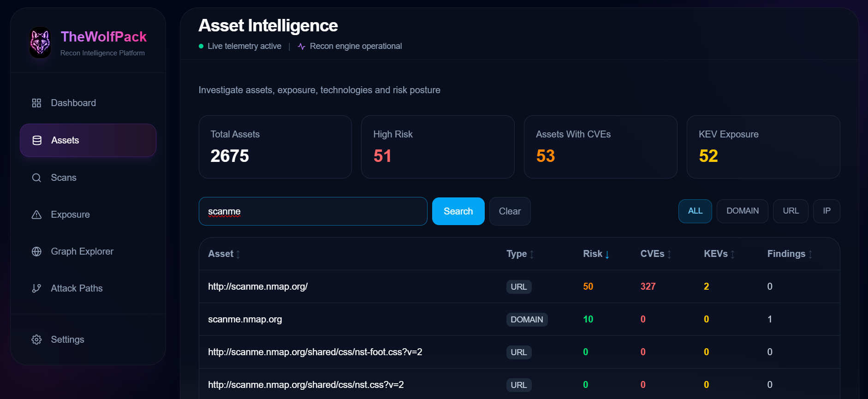Screen dimensions: 868x399
Task: Click the Dashboard grid icon
Action: point(36,103)
